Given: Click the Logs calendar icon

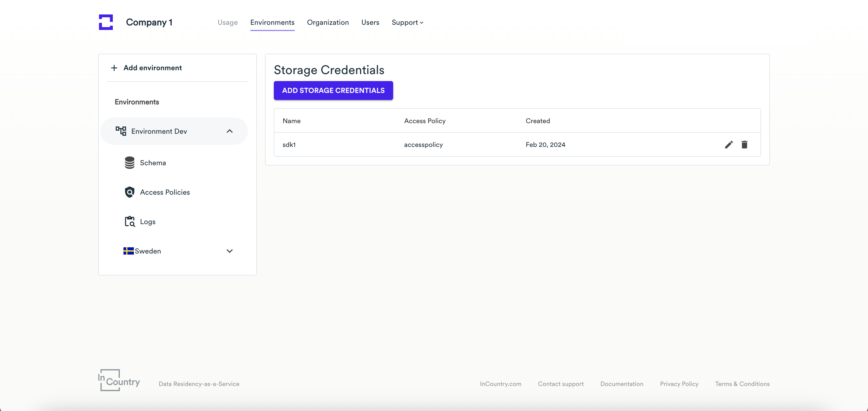Looking at the screenshot, I should pyautogui.click(x=129, y=221).
